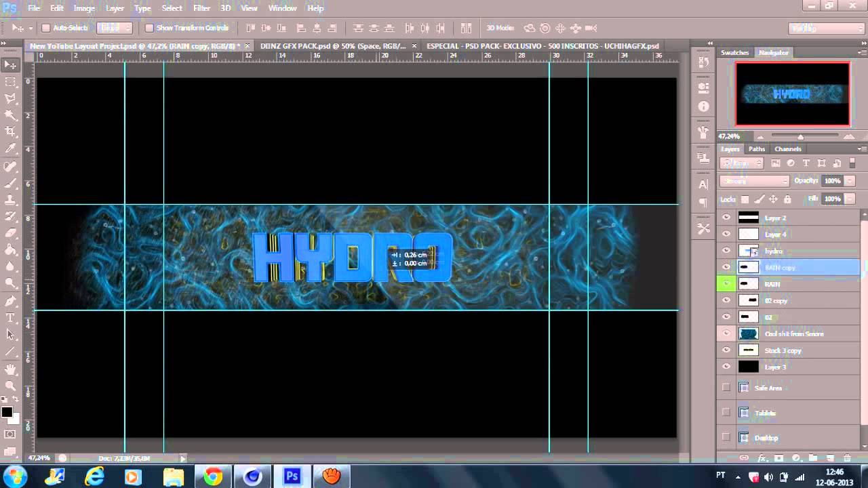This screenshot has width=868, height=488.
Task: Switch to DIINZ GFX PACK.psd document tab
Action: pyautogui.click(x=333, y=46)
